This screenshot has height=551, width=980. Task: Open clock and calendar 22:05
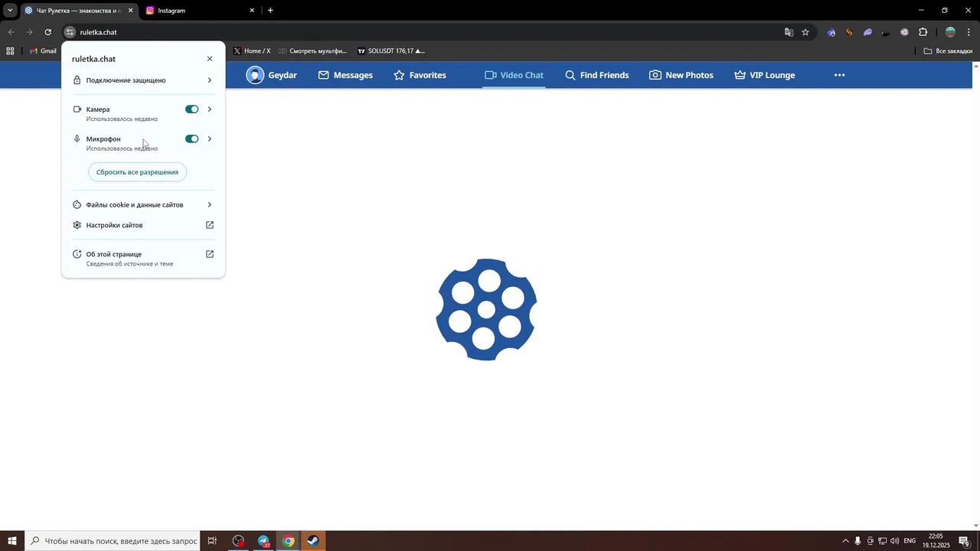[x=936, y=541]
